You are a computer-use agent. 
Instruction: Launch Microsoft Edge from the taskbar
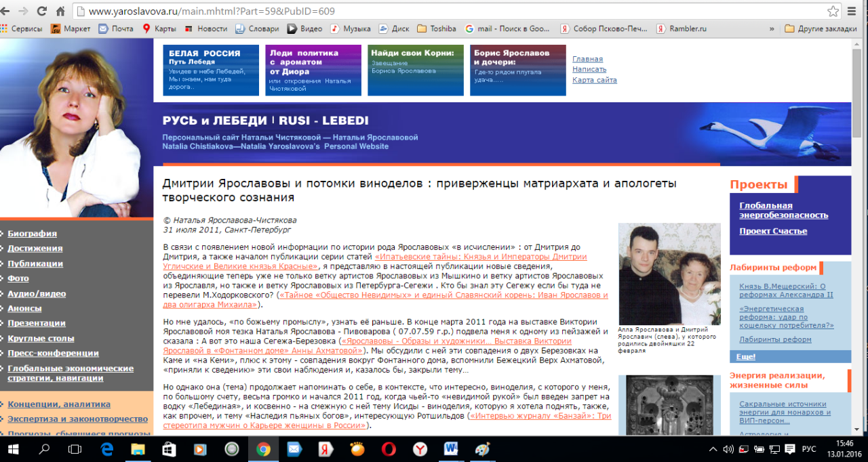click(x=106, y=448)
